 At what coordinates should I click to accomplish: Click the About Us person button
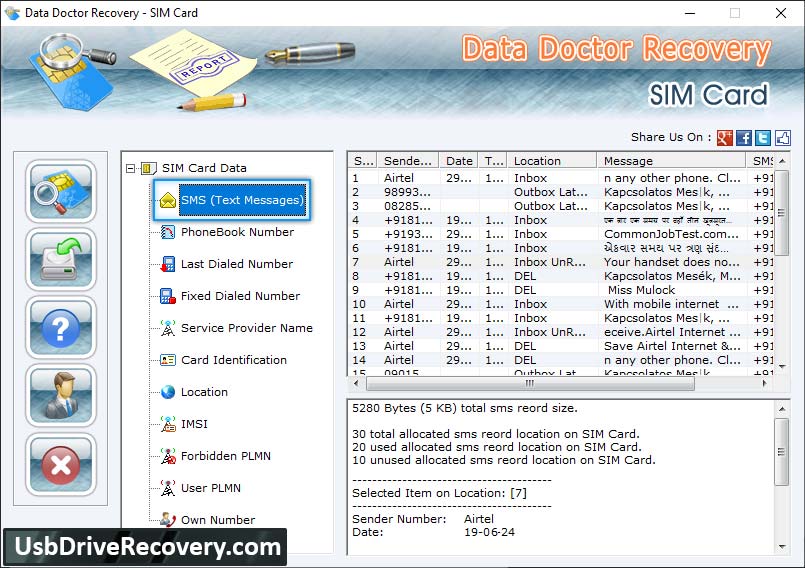pos(61,396)
